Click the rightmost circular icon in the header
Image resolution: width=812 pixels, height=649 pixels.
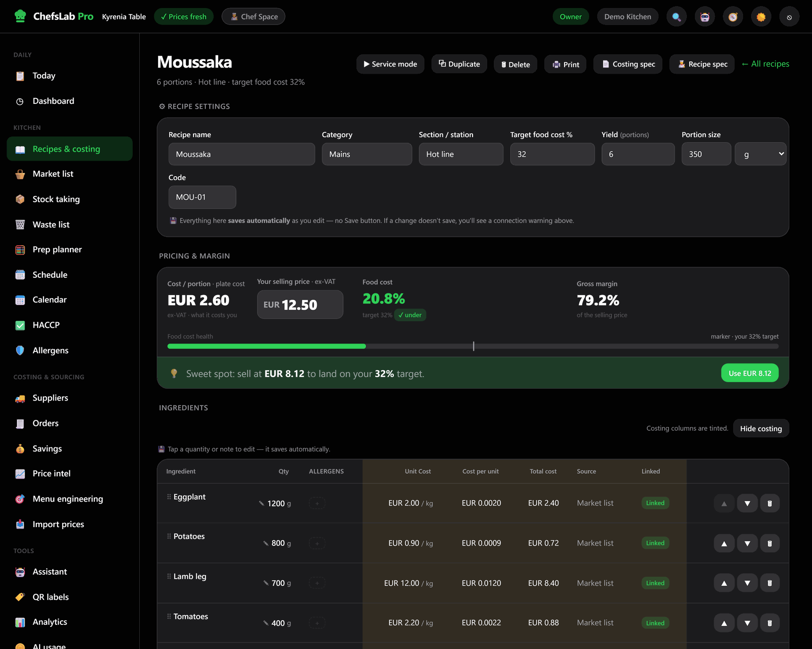[x=789, y=17]
